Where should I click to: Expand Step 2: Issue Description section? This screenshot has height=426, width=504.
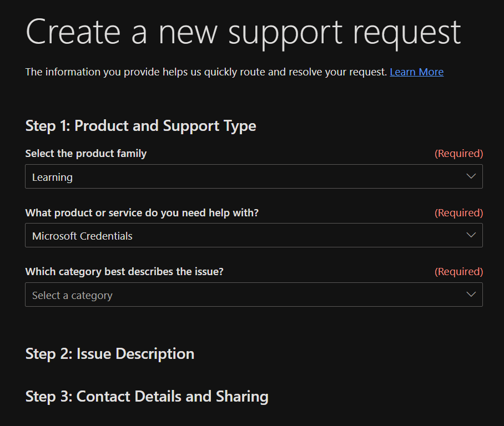(110, 354)
